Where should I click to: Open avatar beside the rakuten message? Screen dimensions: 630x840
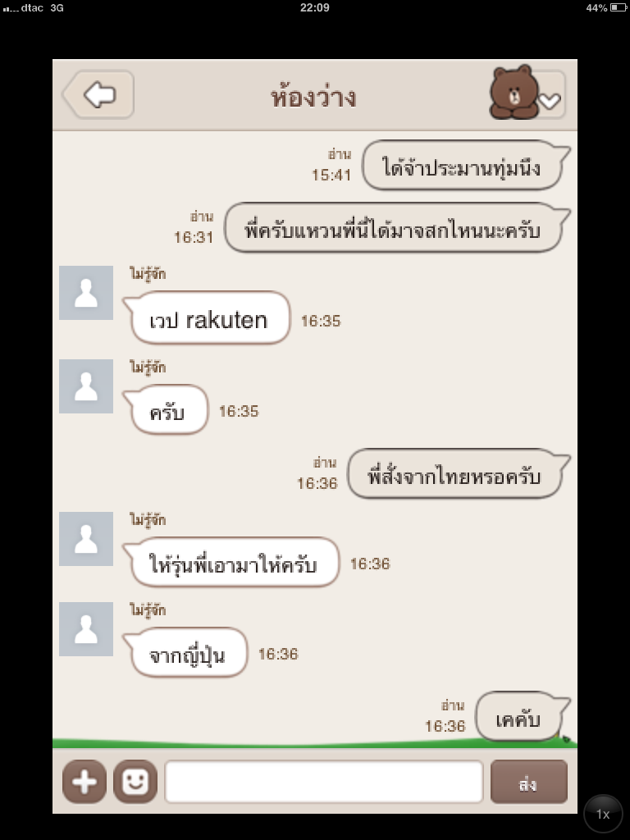[85, 293]
